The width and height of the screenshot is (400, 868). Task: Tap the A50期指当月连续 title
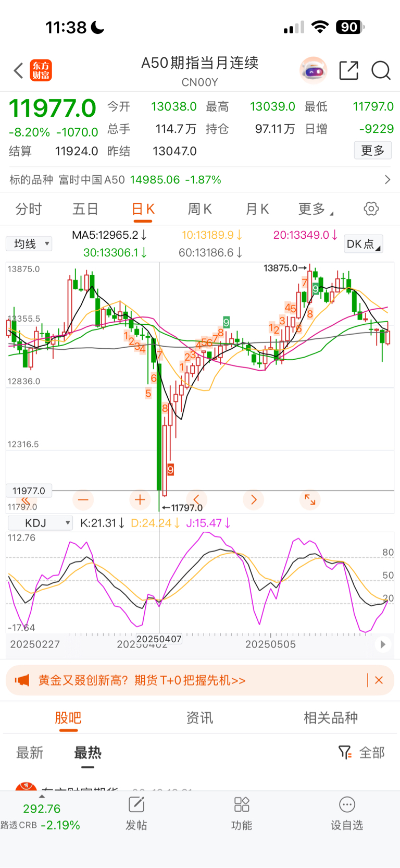(200, 63)
